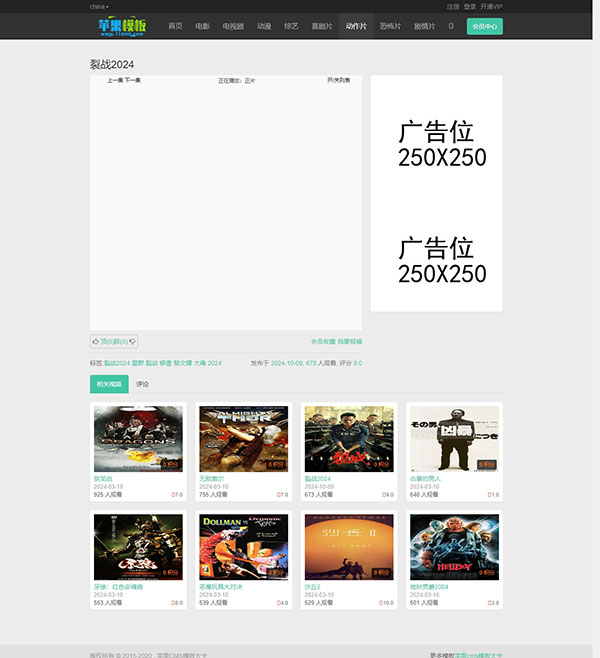Open the 动作片 navigation tab

[x=356, y=26]
